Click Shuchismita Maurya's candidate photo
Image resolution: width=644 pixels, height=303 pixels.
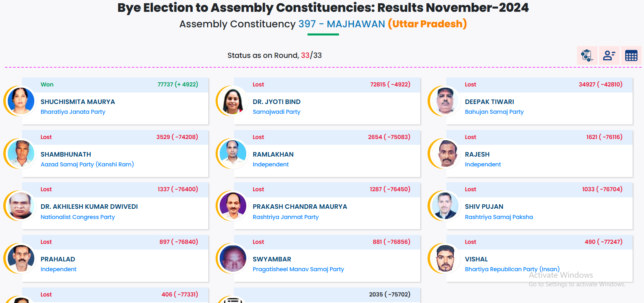pos(21,101)
